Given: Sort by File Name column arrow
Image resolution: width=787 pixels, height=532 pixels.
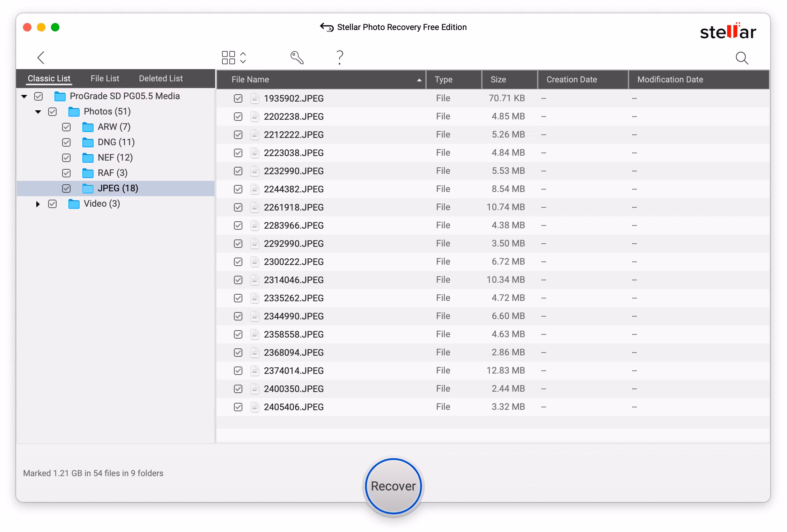Looking at the screenshot, I should [419, 80].
